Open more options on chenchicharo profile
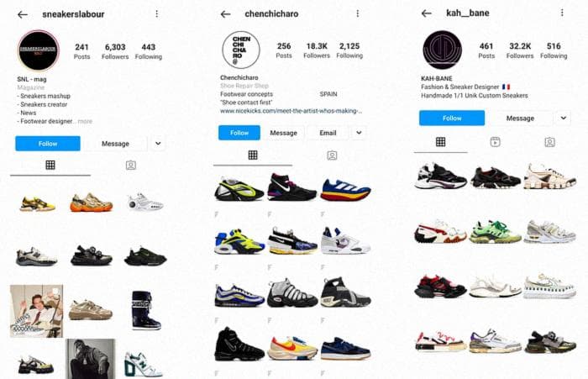The height and width of the screenshot is (379, 588). click(357, 13)
